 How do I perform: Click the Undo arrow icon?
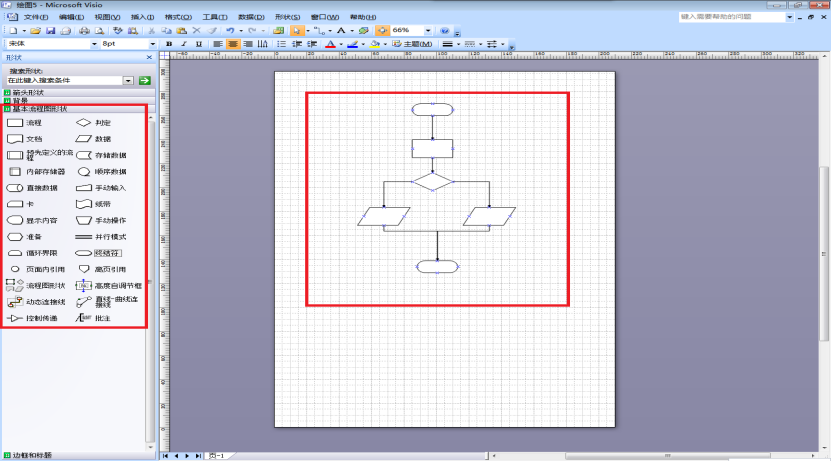230,31
